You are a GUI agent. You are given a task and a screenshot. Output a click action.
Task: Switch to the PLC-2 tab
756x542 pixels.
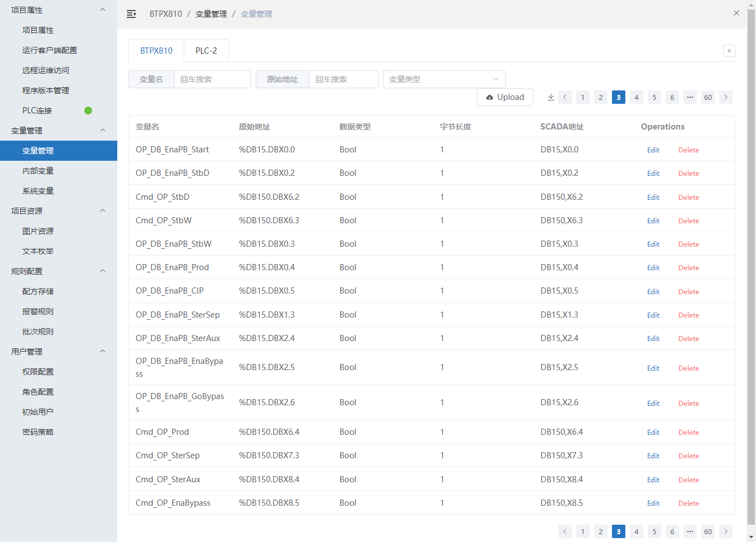(x=206, y=51)
